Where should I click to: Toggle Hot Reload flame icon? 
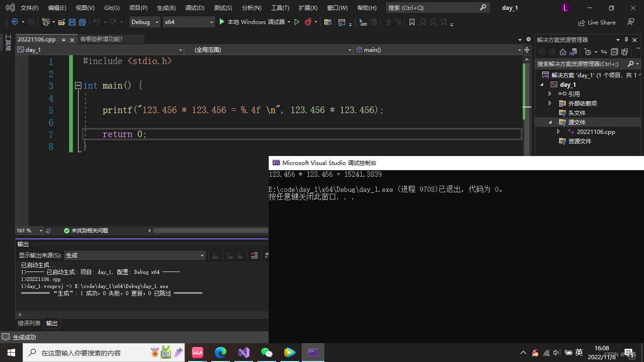click(308, 22)
